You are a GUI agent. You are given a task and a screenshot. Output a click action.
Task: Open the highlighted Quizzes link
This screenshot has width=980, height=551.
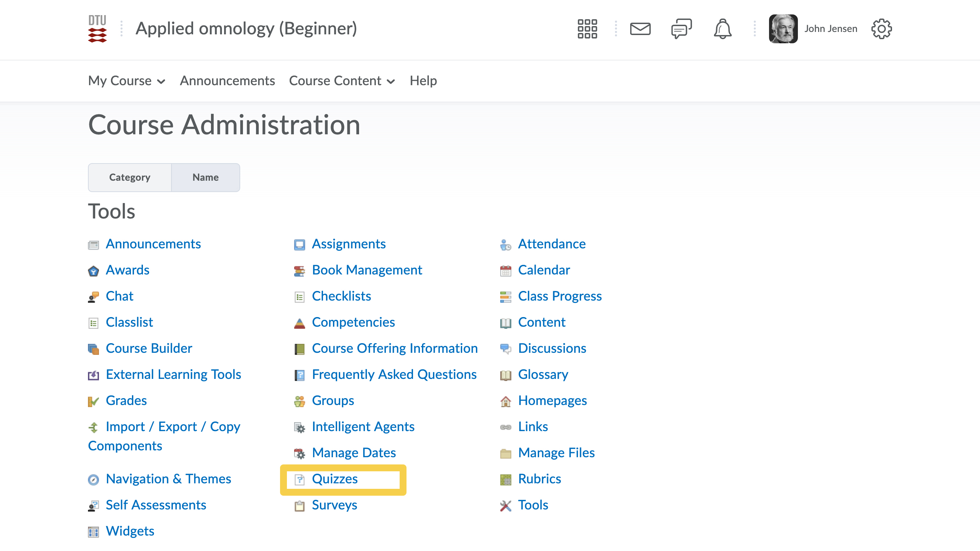coord(334,479)
